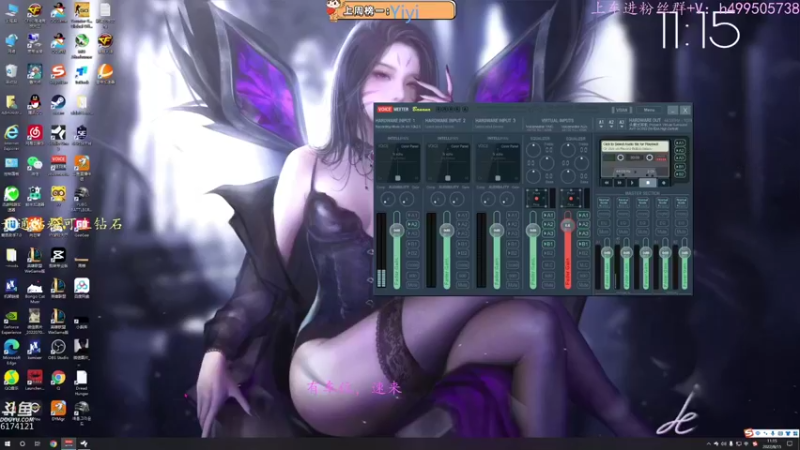
Task: Click the red AUX virtual input fader
Action: point(567,225)
